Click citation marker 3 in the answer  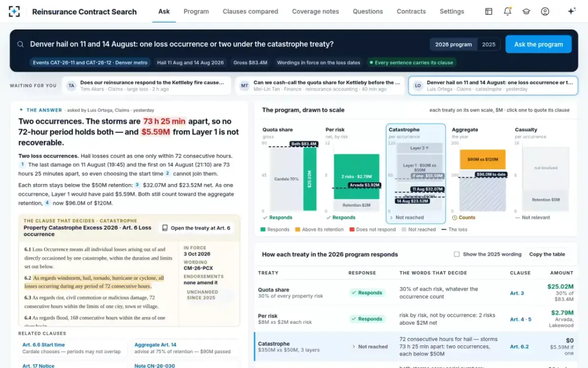137,185
